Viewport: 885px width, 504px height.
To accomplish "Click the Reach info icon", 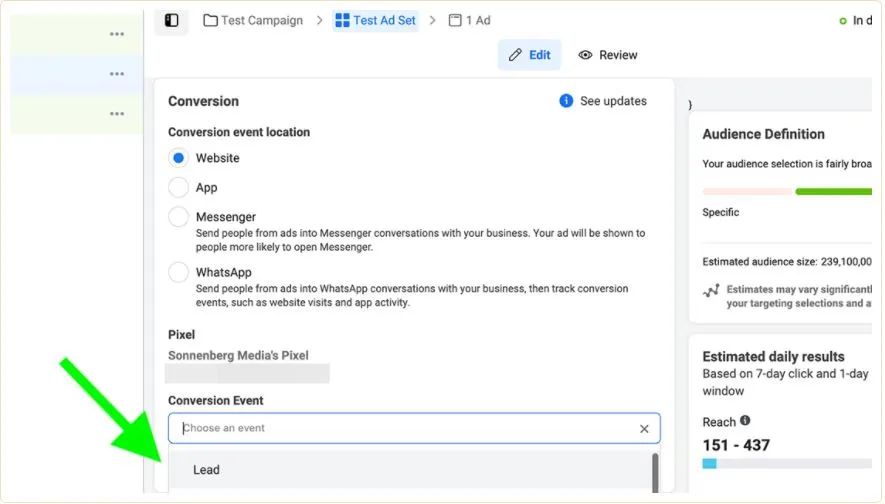I will tap(745, 421).
